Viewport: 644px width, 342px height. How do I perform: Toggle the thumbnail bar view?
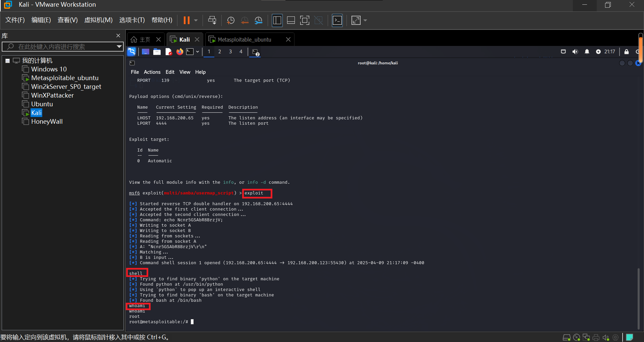(291, 20)
